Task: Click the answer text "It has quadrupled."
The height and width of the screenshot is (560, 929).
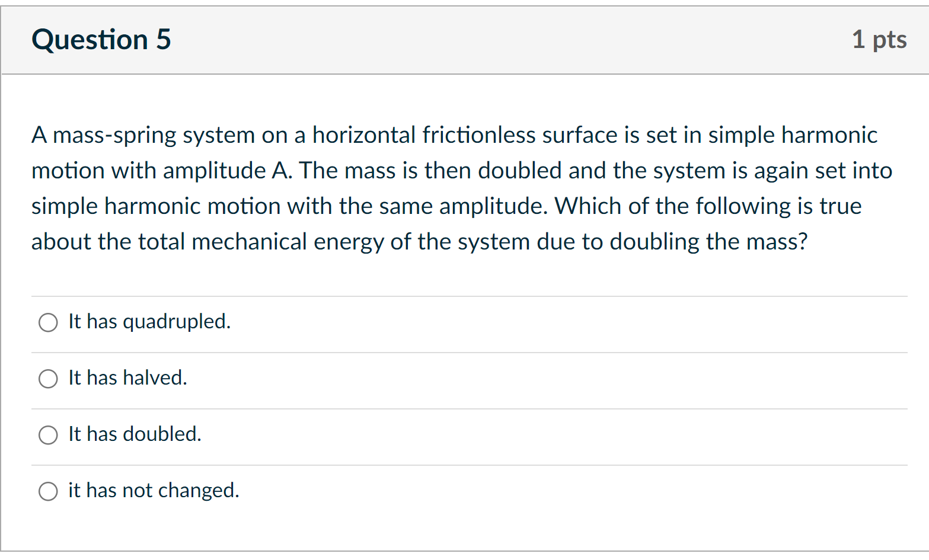Action: [149, 322]
